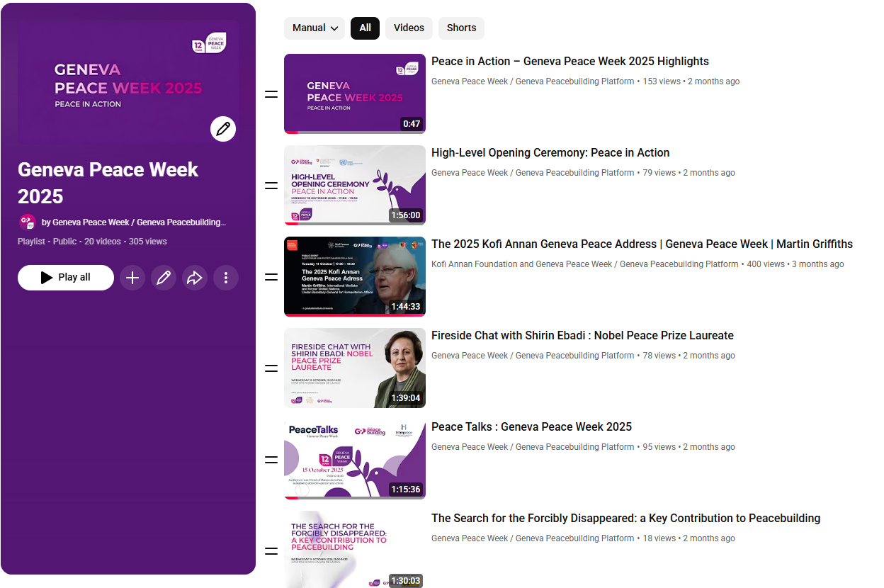
Task: Share the playlist using the arrow icon
Action: pos(195,278)
